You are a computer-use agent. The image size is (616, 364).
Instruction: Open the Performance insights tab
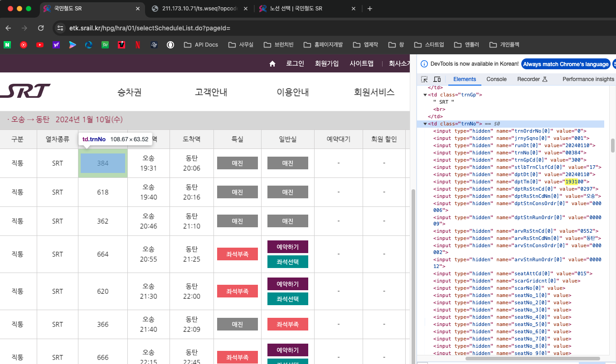click(x=588, y=79)
